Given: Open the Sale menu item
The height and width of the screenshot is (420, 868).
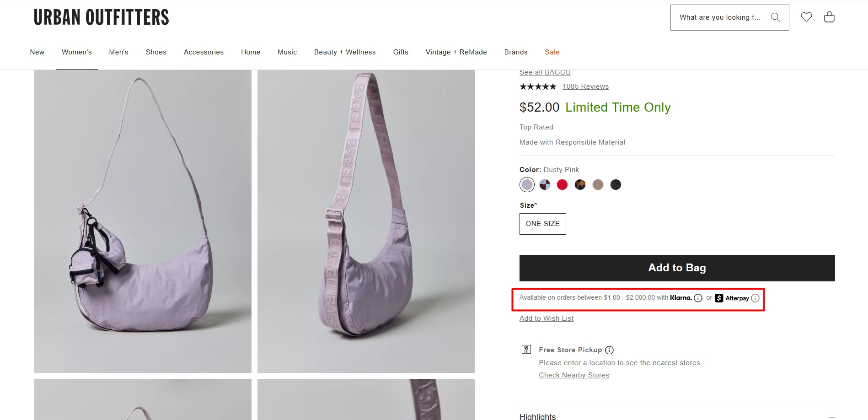Looking at the screenshot, I should point(552,52).
